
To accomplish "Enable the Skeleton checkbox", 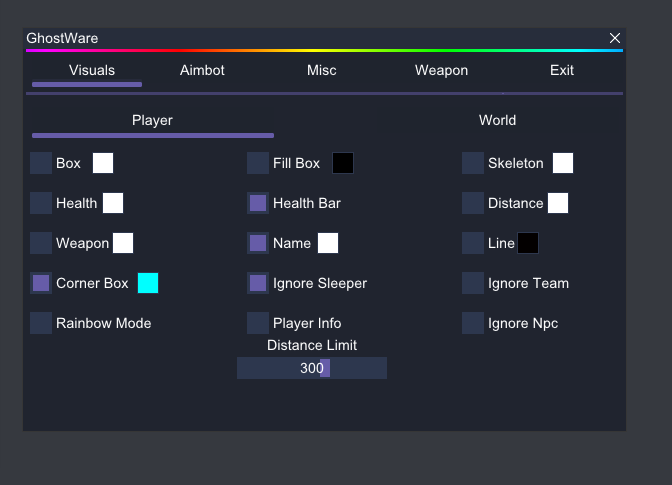I will [473, 163].
